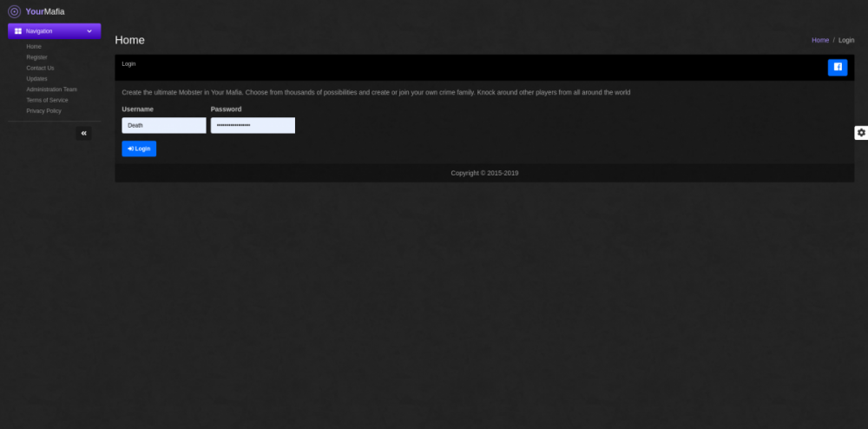Click the Facebook login icon button
This screenshot has width=868, height=429.
(x=838, y=68)
